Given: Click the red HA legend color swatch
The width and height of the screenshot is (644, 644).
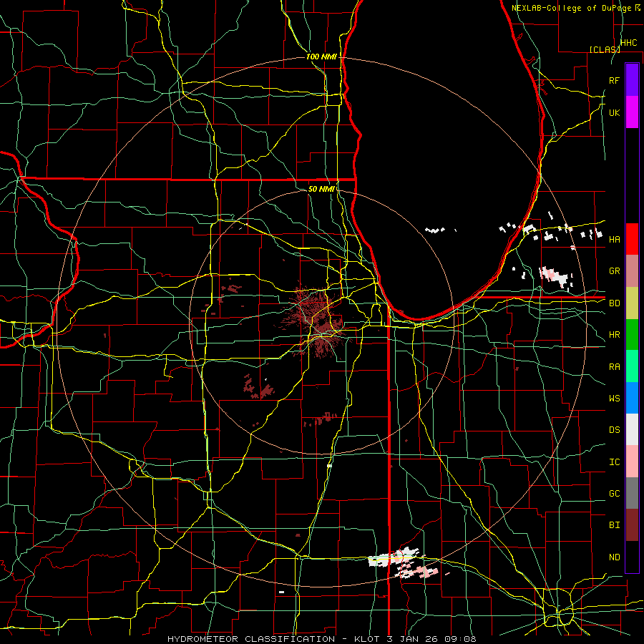Looking at the screenshot, I should [632, 239].
